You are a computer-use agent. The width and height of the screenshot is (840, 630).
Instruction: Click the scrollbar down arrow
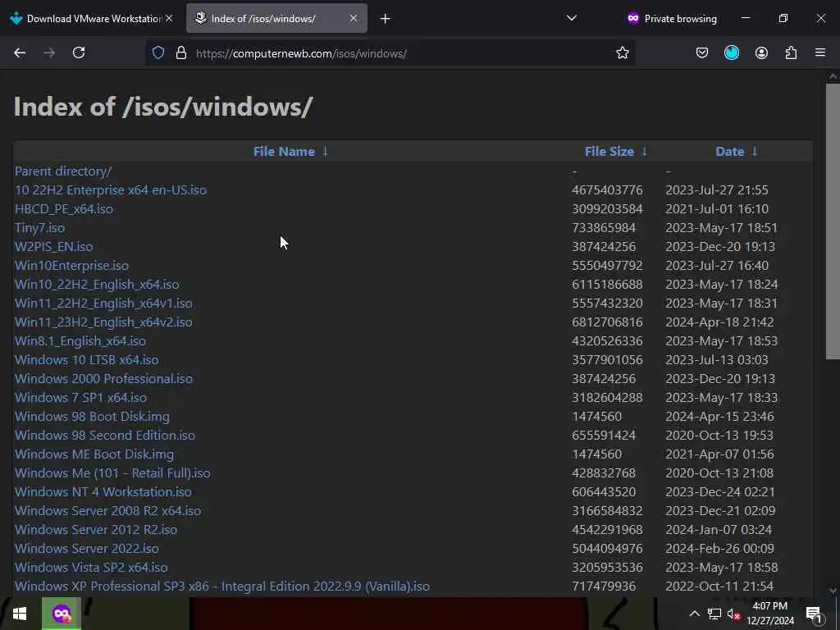click(833, 590)
